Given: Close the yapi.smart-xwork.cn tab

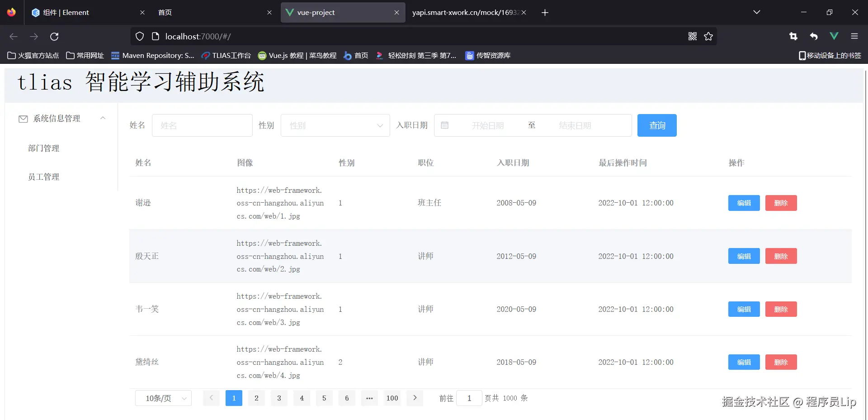Looking at the screenshot, I should pyautogui.click(x=524, y=13).
